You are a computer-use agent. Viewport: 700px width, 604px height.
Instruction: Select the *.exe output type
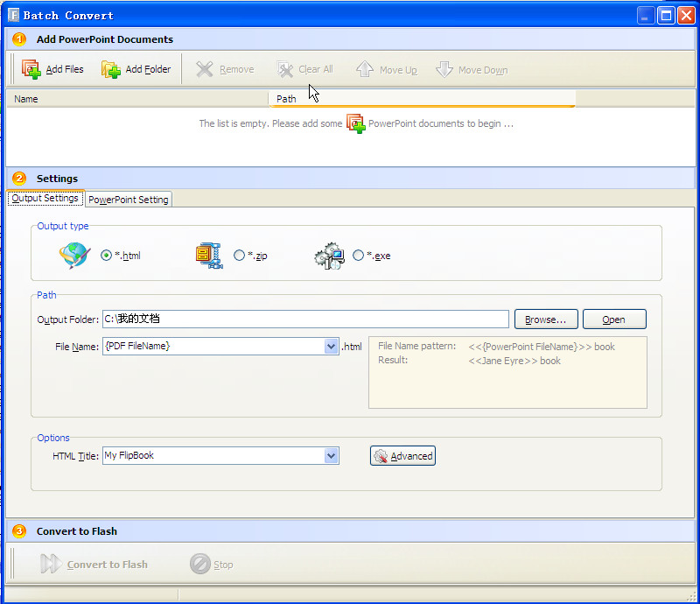pos(358,255)
